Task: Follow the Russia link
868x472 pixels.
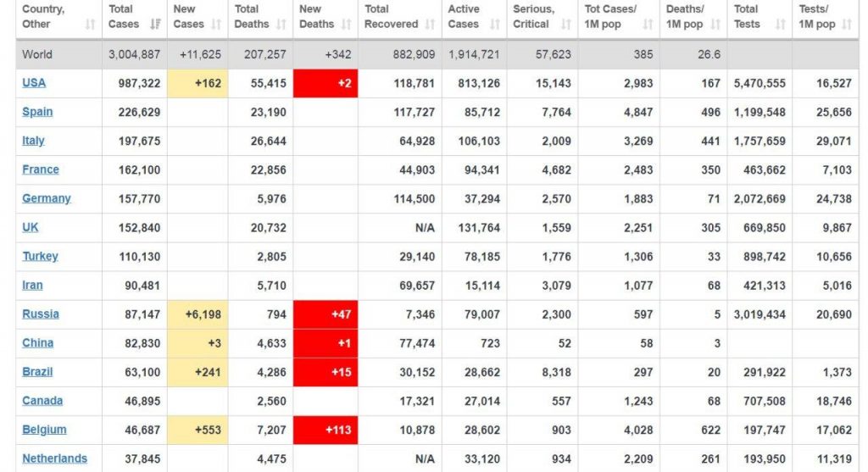Action: (41, 314)
